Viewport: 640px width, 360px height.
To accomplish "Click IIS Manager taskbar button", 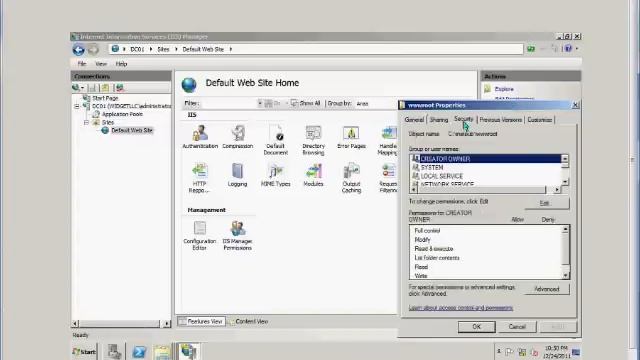I will [188, 351].
